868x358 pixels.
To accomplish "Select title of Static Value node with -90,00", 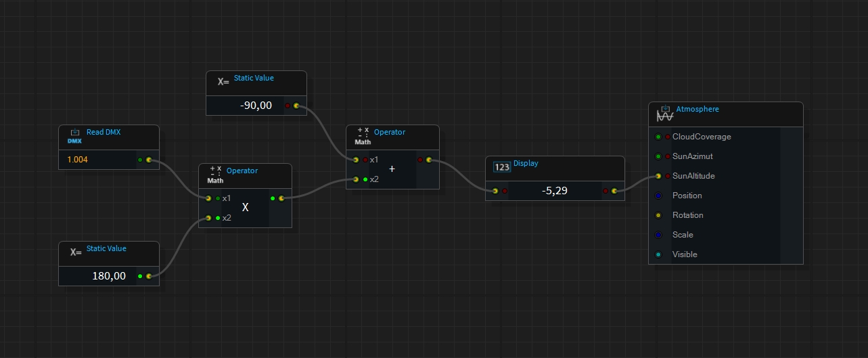I will click(254, 78).
